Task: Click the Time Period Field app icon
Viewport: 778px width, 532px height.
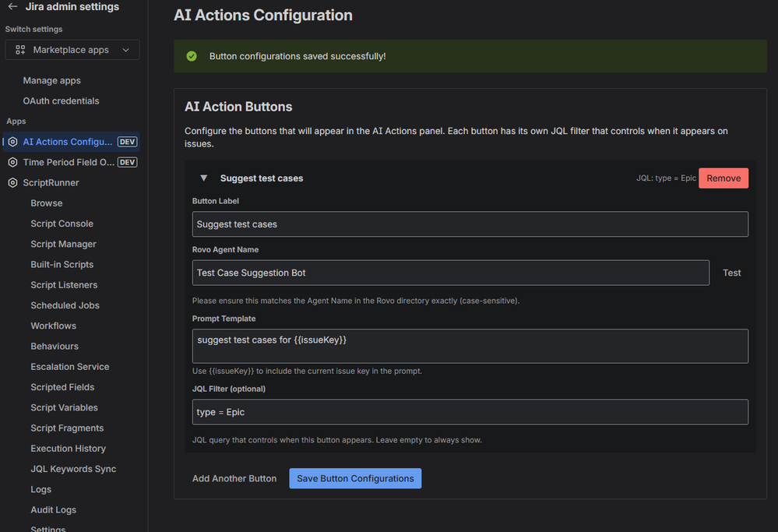Action: pyautogui.click(x=12, y=162)
